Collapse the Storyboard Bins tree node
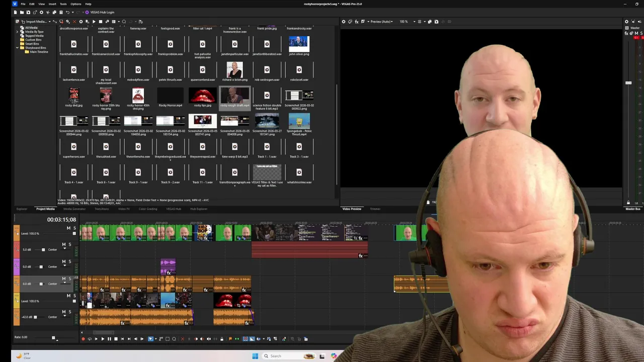 tap(17, 48)
